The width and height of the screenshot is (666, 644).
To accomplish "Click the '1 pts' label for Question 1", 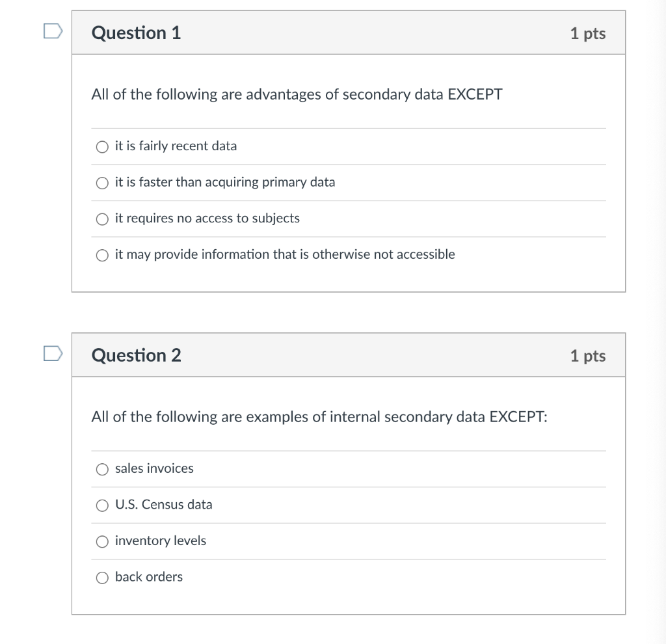I will [587, 33].
